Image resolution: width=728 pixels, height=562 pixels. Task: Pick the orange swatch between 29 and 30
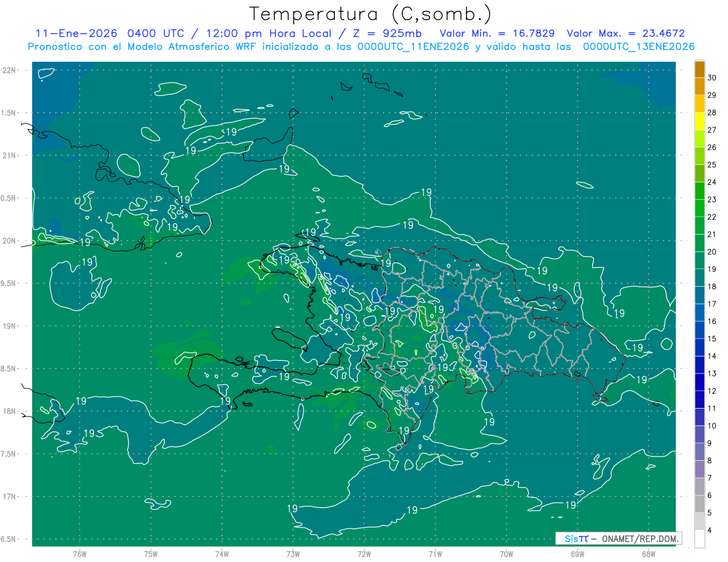[699, 87]
